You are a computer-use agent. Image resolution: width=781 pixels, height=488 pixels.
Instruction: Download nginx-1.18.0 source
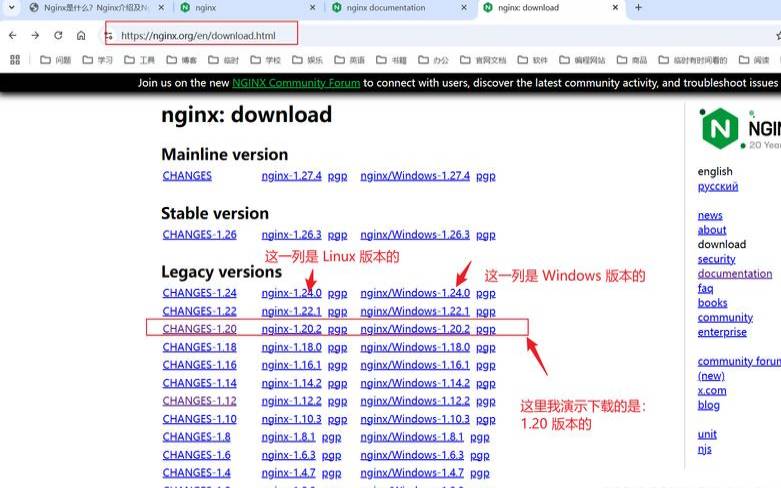coord(291,347)
